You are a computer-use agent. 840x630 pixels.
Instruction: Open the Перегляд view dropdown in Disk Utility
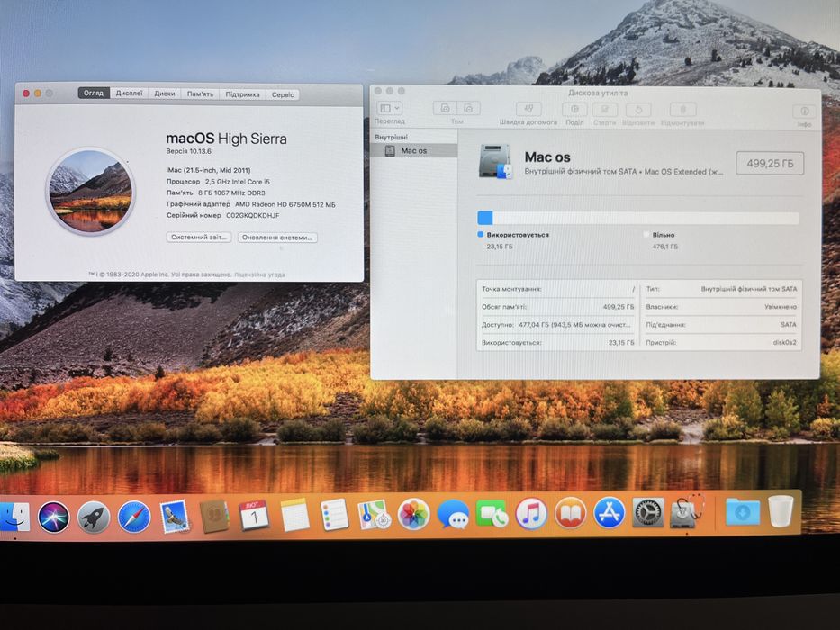coord(390,108)
